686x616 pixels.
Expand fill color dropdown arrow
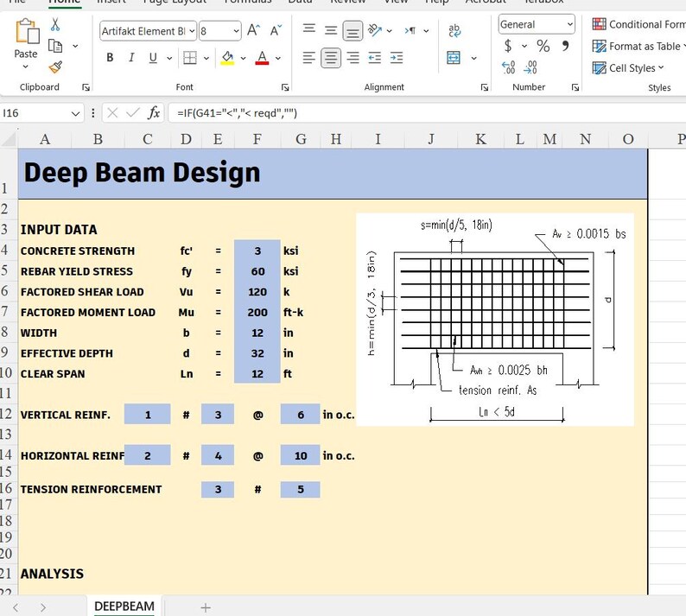click(243, 58)
